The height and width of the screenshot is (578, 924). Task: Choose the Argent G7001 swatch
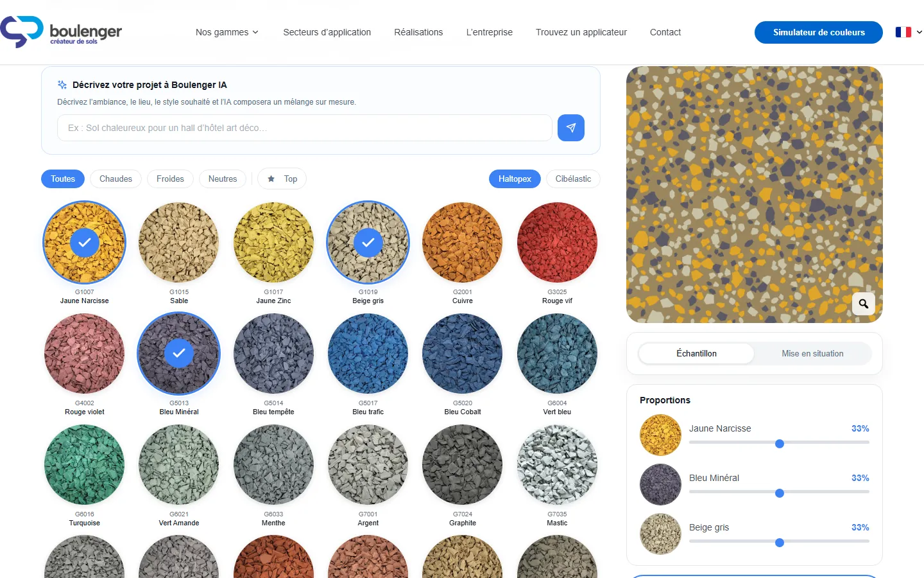click(x=368, y=465)
